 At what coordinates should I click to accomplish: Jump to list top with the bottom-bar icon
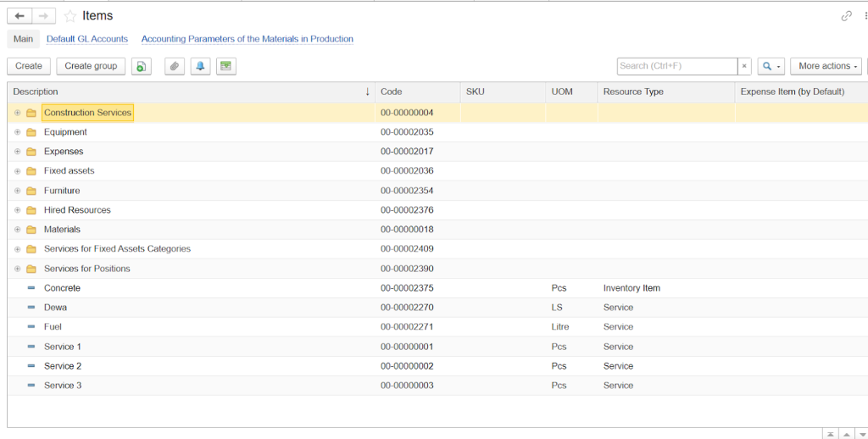[831, 434]
